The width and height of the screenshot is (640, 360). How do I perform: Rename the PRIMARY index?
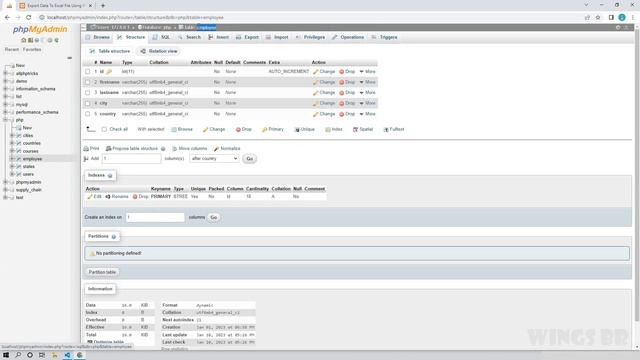[x=117, y=197]
